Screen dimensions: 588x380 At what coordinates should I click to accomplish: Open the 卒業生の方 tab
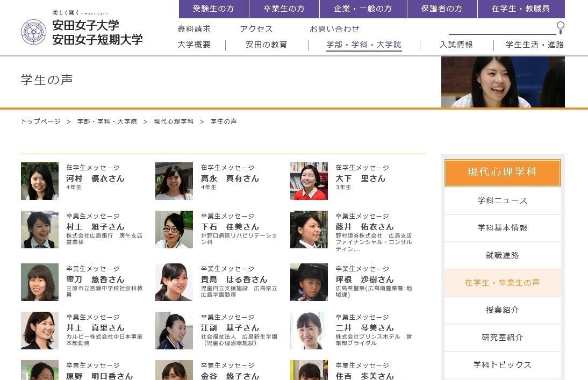(x=284, y=9)
